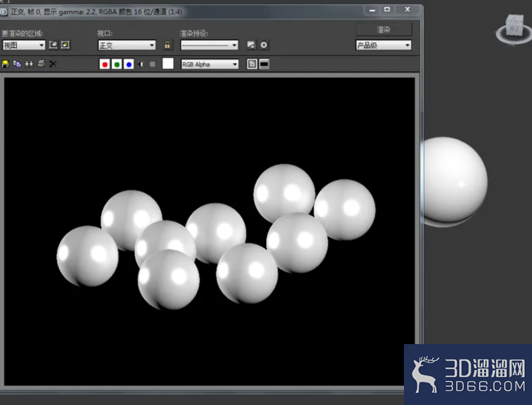Image resolution: width=532 pixels, height=405 pixels.
Task: Toggle the monochrome display icon
Action: click(152, 64)
